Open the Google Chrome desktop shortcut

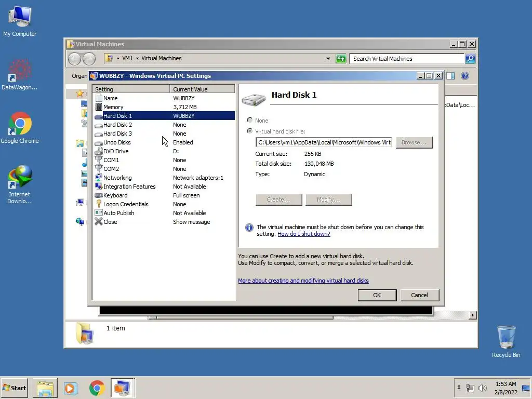pyautogui.click(x=20, y=128)
